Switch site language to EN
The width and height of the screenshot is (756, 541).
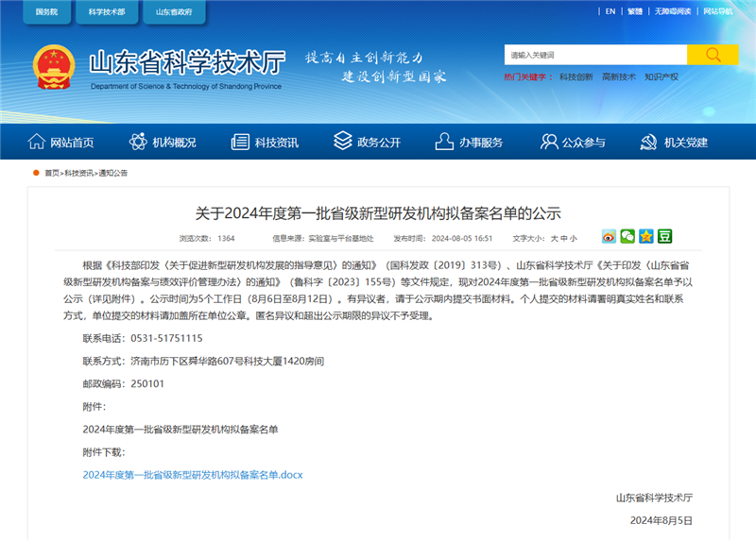[610, 11]
